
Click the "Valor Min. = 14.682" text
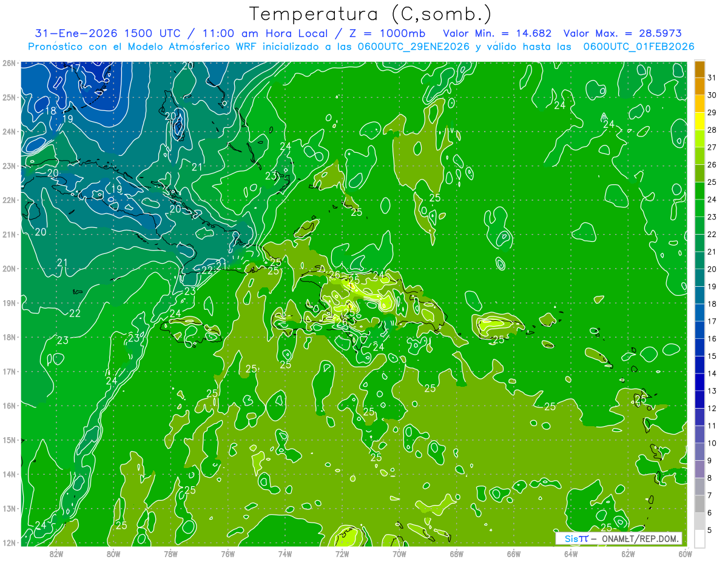click(497, 33)
